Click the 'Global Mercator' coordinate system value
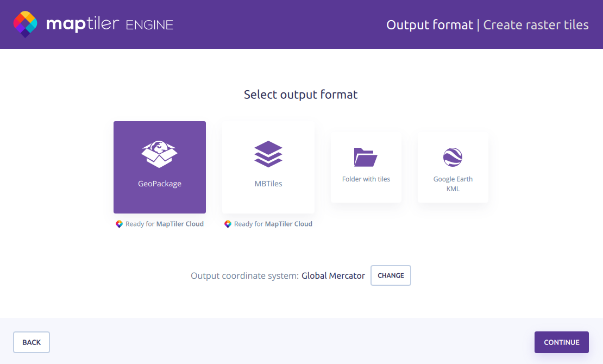The height and width of the screenshot is (364, 603). (333, 275)
